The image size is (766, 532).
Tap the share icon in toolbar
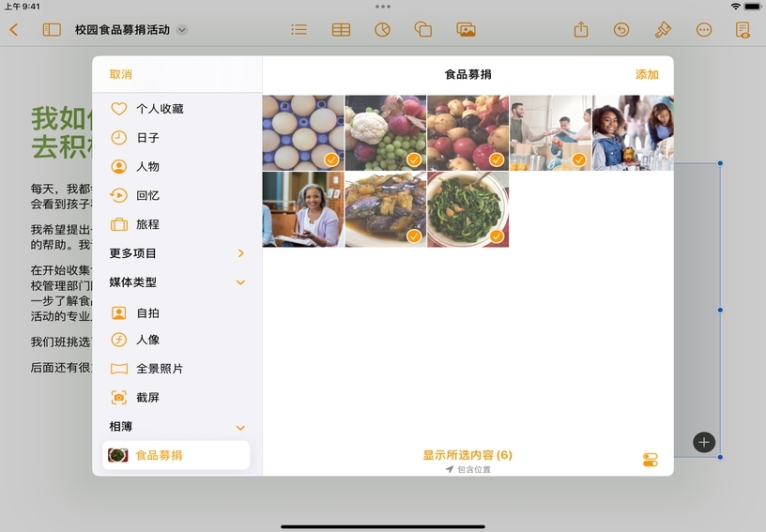[x=581, y=30]
